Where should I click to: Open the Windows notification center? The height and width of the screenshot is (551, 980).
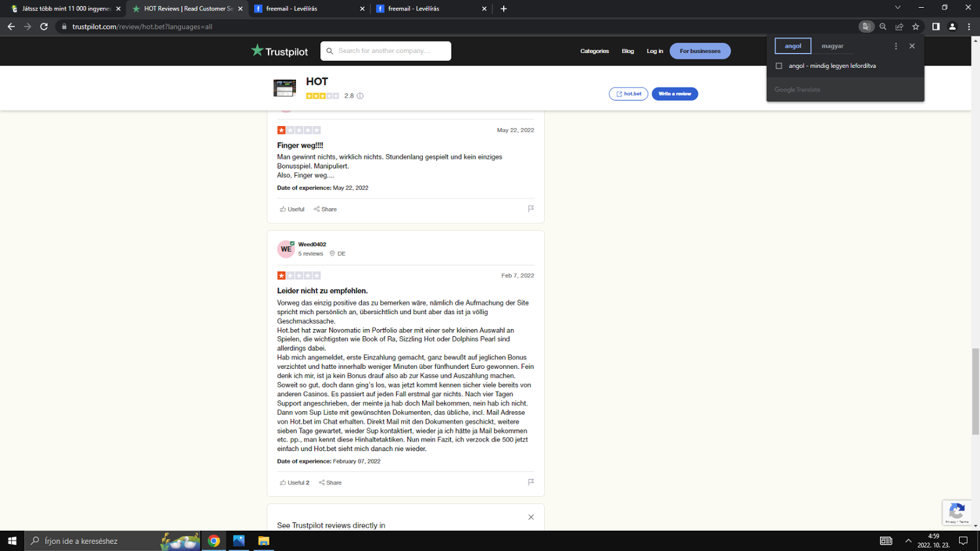[x=963, y=541]
